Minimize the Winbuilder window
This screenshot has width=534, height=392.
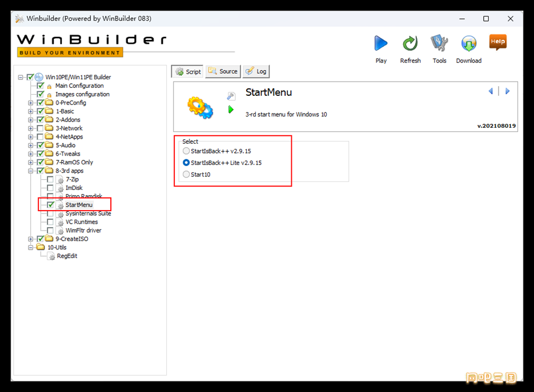(462, 19)
